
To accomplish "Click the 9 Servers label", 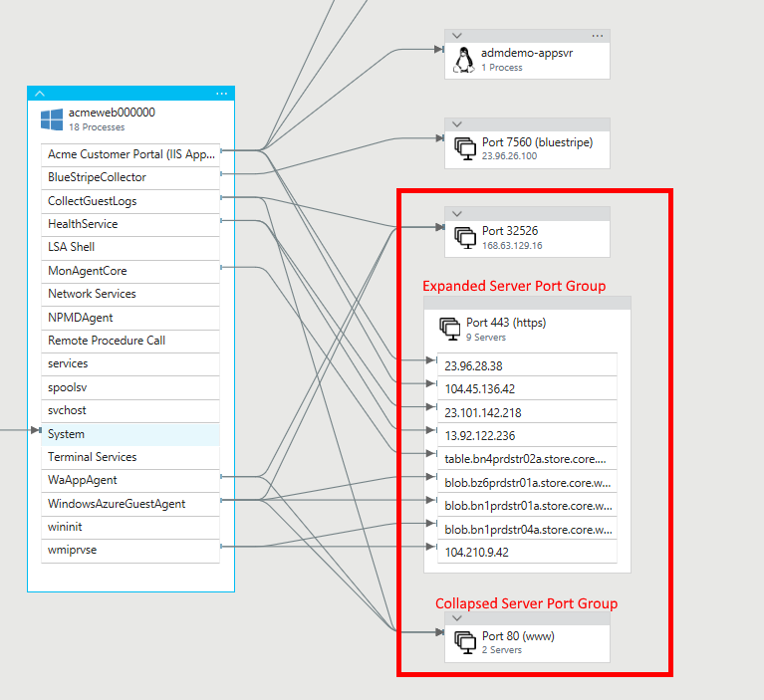I will coord(486,338).
